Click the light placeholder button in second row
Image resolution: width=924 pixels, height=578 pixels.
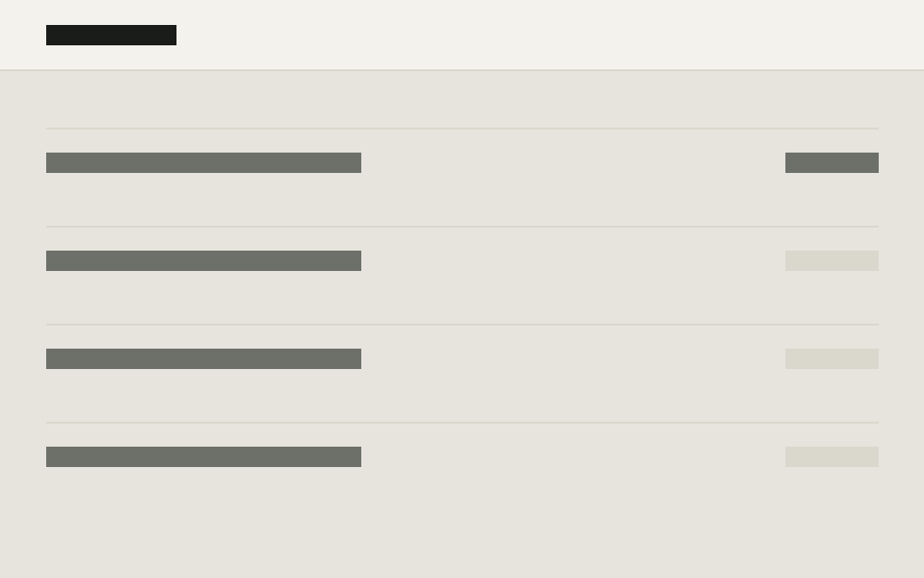[x=833, y=261]
